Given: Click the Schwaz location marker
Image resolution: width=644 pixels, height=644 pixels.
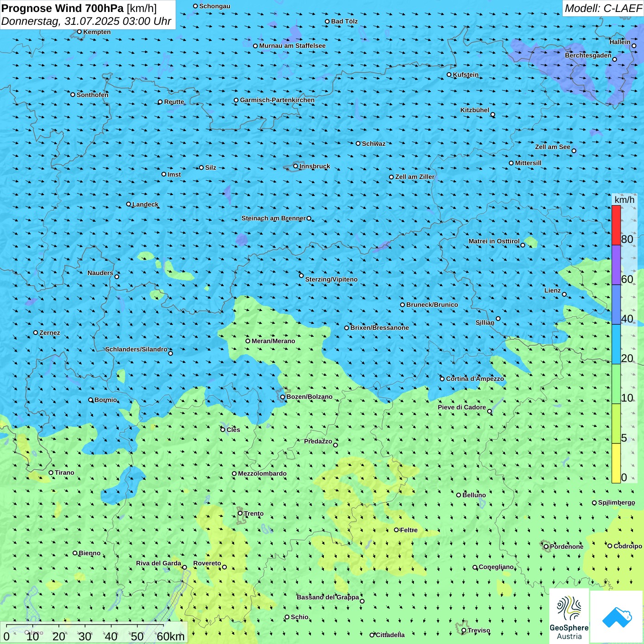Looking at the screenshot, I should (x=358, y=144).
